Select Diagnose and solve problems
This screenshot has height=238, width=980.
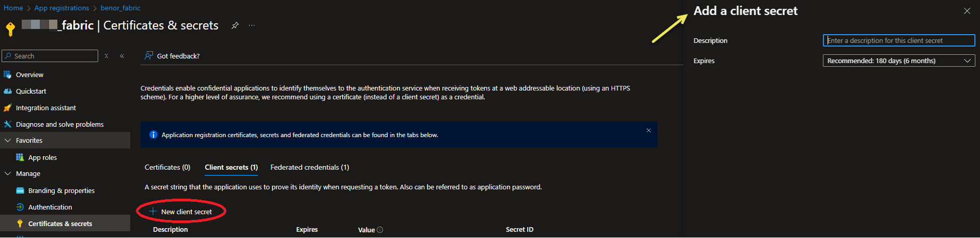pyautogui.click(x=59, y=124)
